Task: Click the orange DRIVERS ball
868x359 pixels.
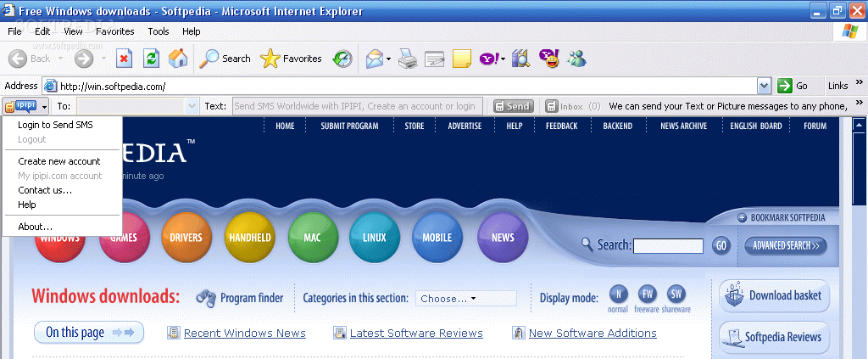Action: point(186,238)
